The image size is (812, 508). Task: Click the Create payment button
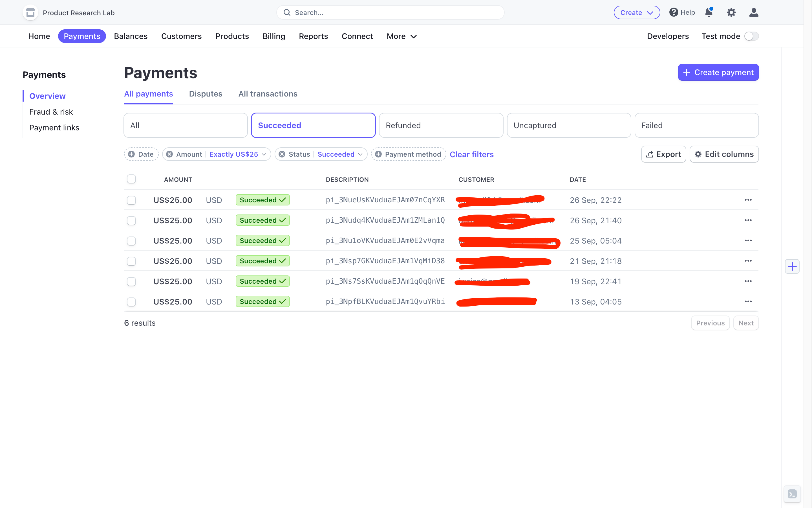point(718,72)
